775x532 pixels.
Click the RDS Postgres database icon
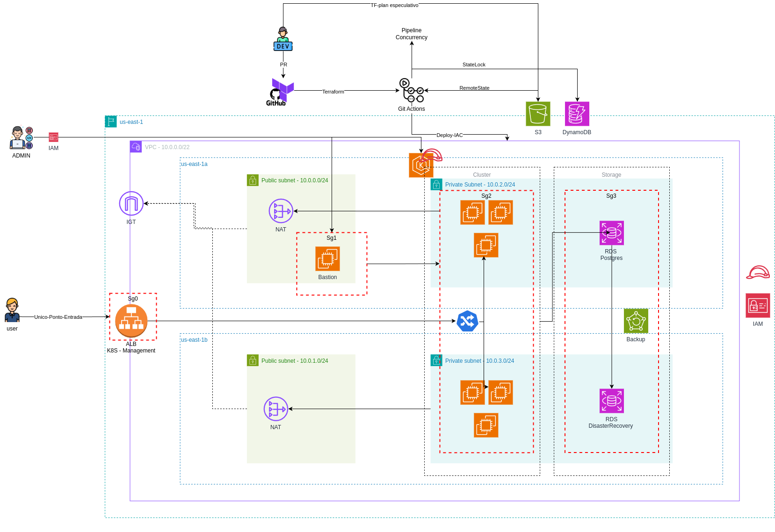611,233
